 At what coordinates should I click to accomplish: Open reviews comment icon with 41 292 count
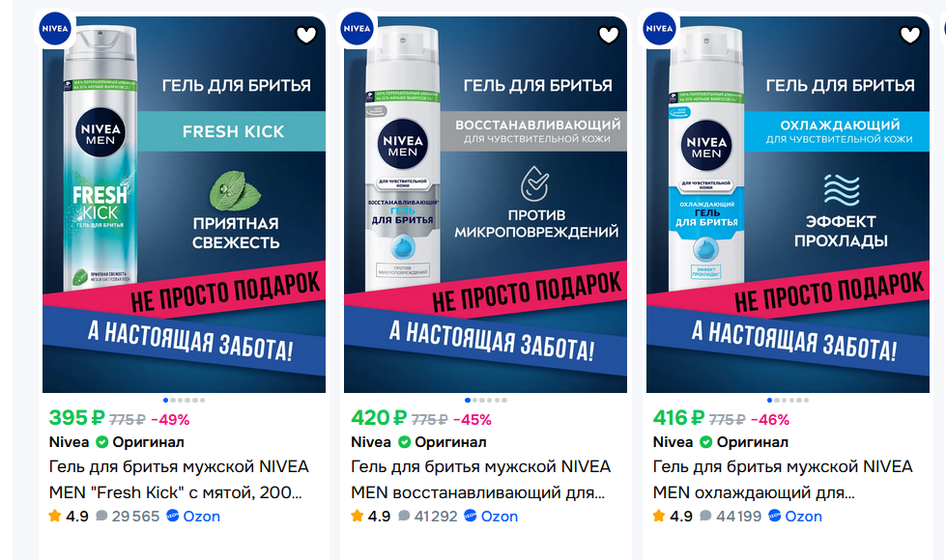pyautogui.click(x=404, y=516)
